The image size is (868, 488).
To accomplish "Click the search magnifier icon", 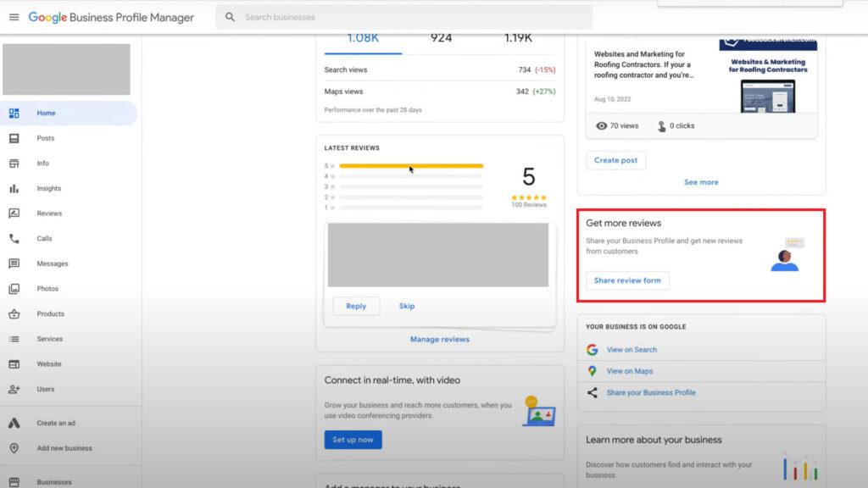I will point(230,17).
